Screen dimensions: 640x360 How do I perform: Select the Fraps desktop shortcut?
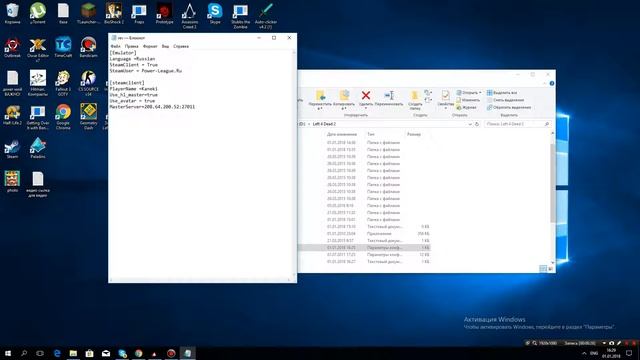click(139, 13)
